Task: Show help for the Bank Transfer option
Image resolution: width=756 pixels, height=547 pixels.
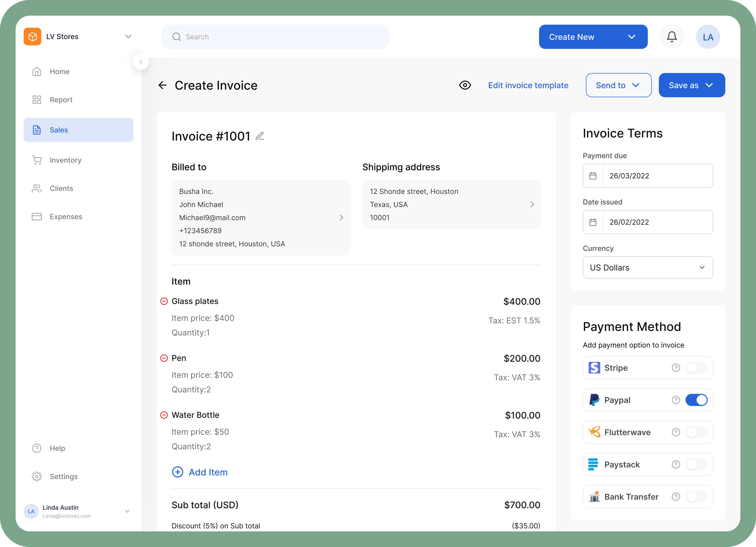Action: pyautogui.click(x=676, y=497)
